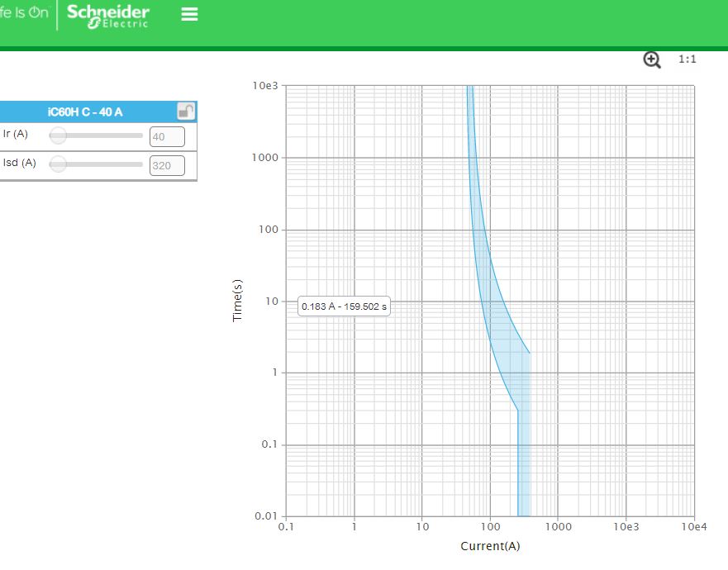The height and width of the screenshot is (570, 728).
Task: Click the 10e4 current axis tick label
Action: tap(693, 527)
